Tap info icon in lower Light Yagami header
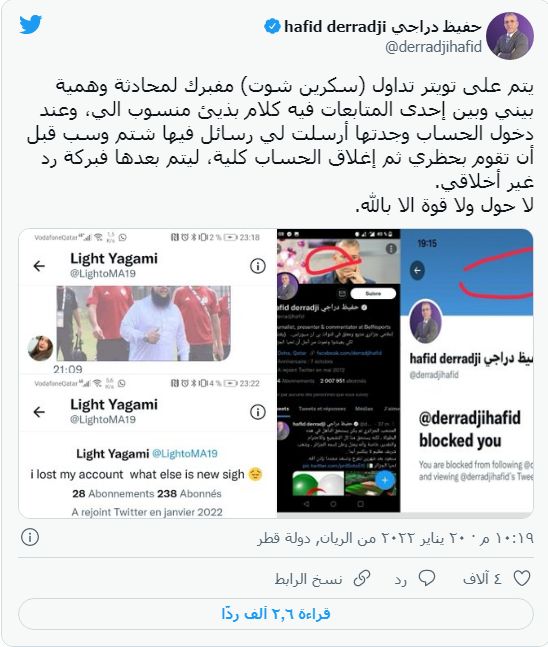This screenshot has height=647, width=548. pos(257,412)
